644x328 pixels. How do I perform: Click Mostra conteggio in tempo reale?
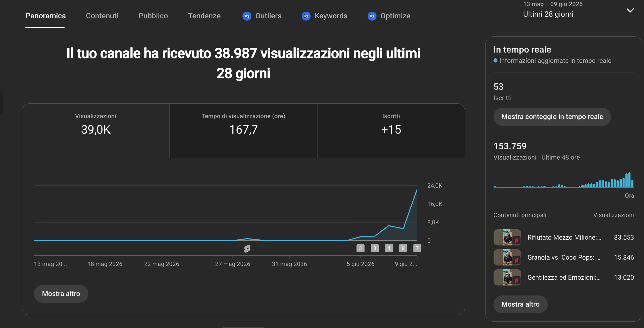pos(552,117)
